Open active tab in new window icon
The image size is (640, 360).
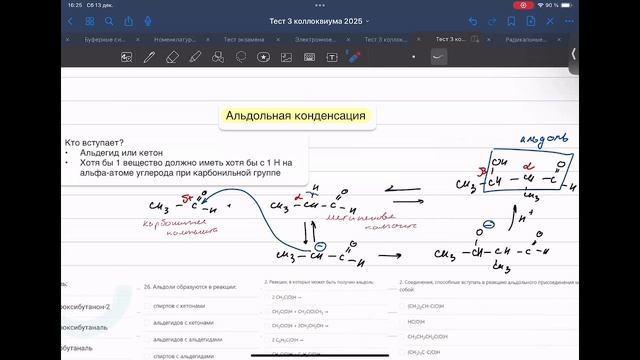click(x=475, y=40)
